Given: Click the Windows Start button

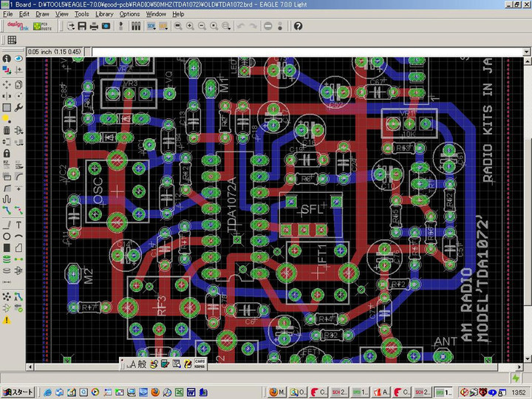Looking at the screenshot, I should click(18, 392).
